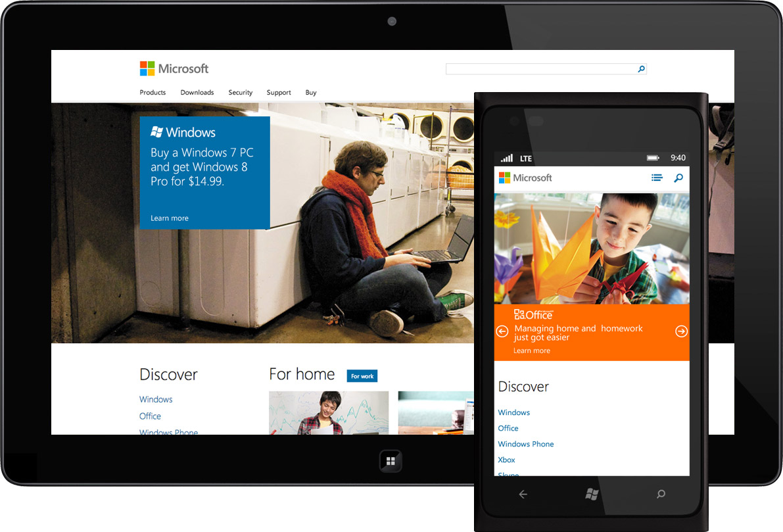
Task: Open the Windows link in the phone Discover list
Action: pyautogui.click(x=514, y=412)
